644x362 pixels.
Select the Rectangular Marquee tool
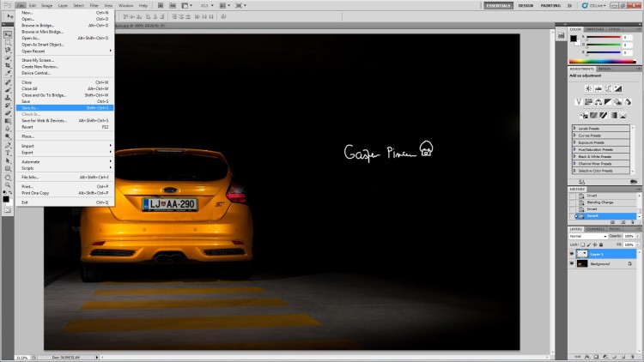(8, 43)
